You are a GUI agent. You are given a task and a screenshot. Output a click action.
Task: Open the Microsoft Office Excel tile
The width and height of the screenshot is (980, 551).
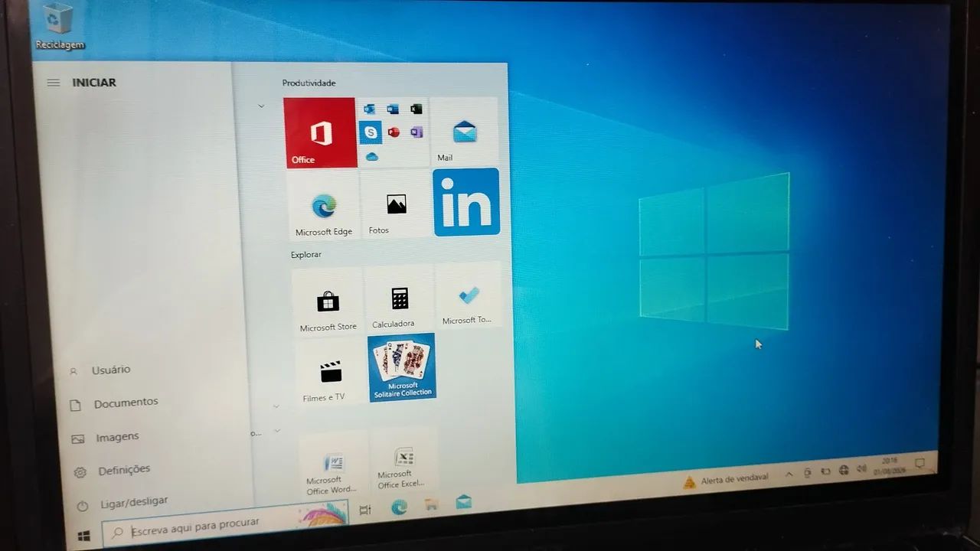tap(403, 459)
